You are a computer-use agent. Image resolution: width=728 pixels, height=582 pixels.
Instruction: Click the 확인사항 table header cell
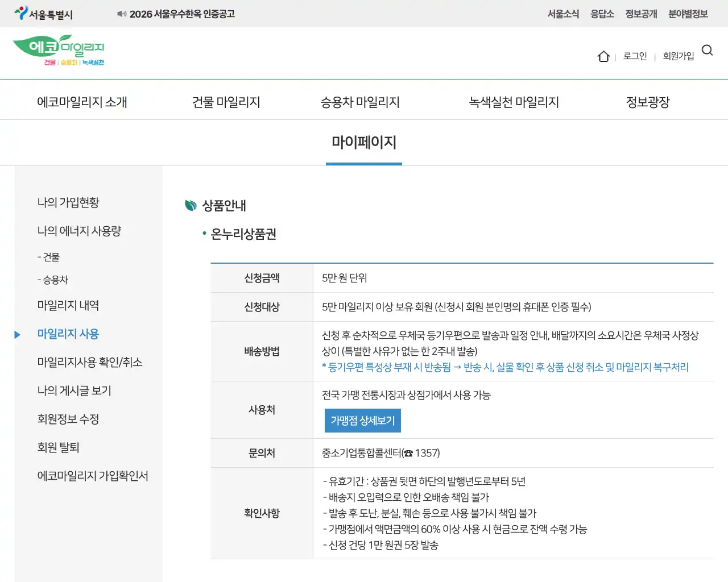(x=262, y=513)
